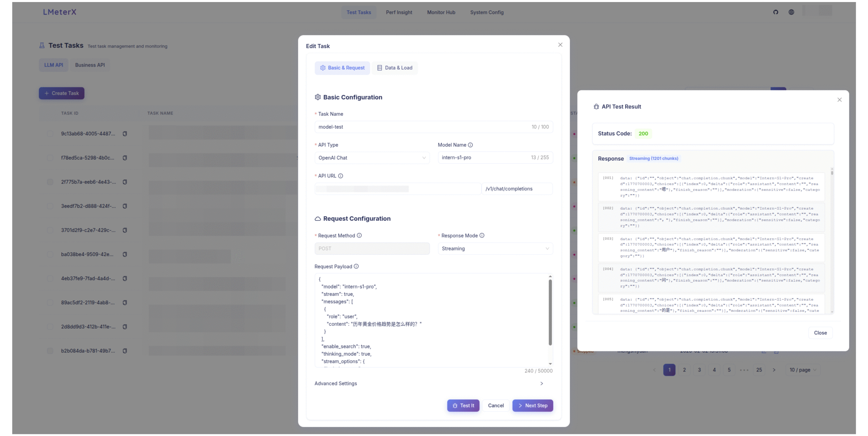Viewport: 868px width, 436px height.
Task: Click the Next Step button
Action: (x=532, y=405)
